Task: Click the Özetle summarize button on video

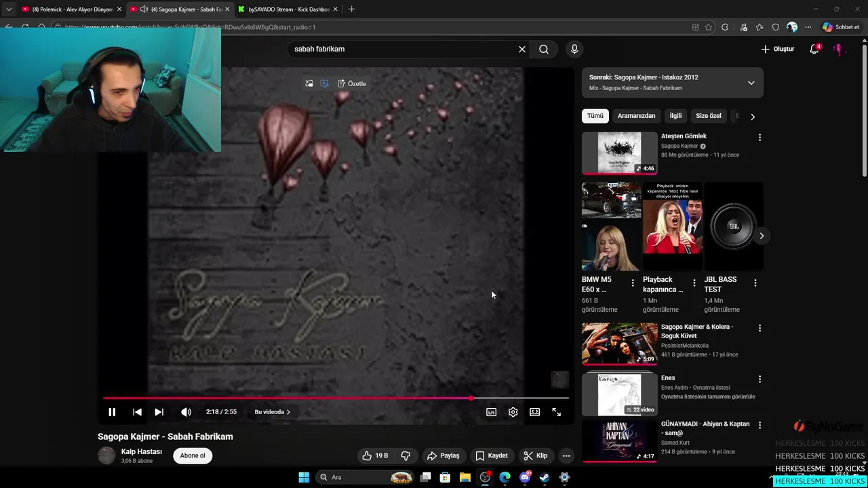Action: [352, 83]
